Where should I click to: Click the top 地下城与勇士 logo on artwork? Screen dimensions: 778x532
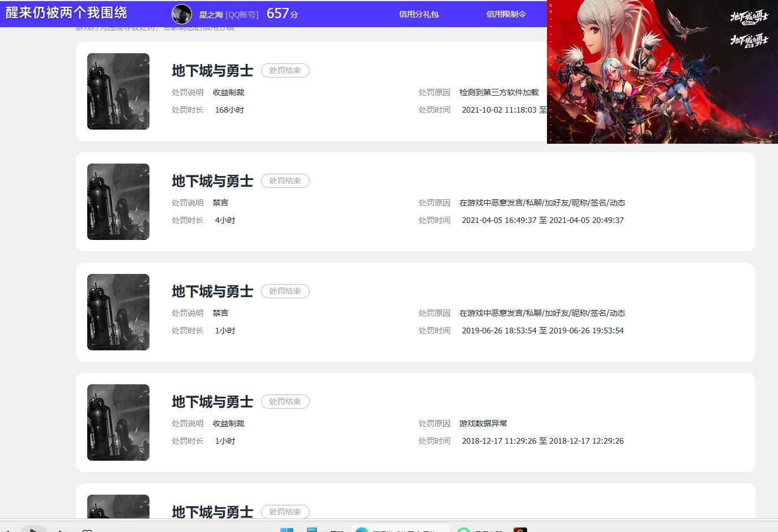[x=749, y=18]
